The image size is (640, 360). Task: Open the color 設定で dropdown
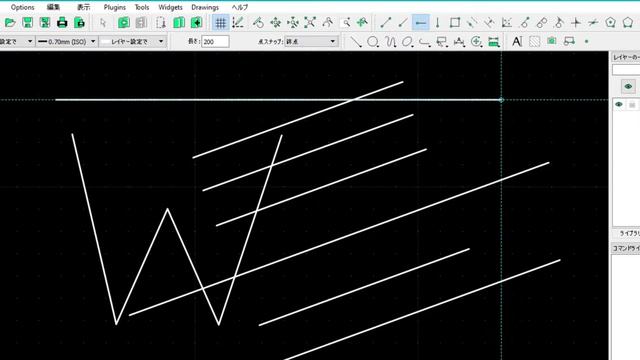(17, 42)
